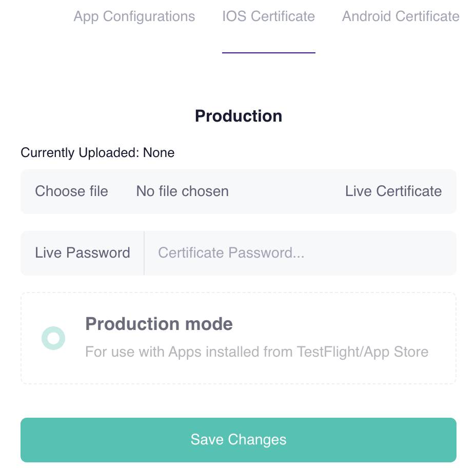Click the Production section heading
The width and height of the screenshot is (476, 468).
[x=239, y=116]
